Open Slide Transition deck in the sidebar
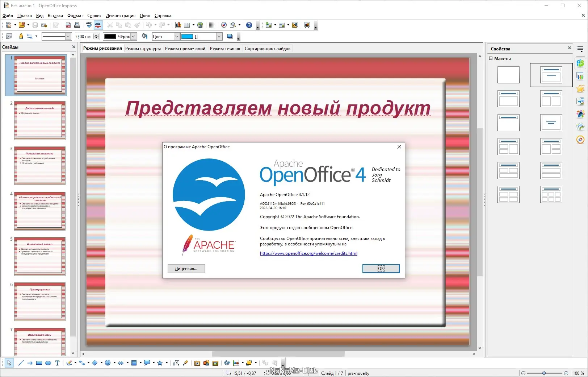 (x=580, y=101)
